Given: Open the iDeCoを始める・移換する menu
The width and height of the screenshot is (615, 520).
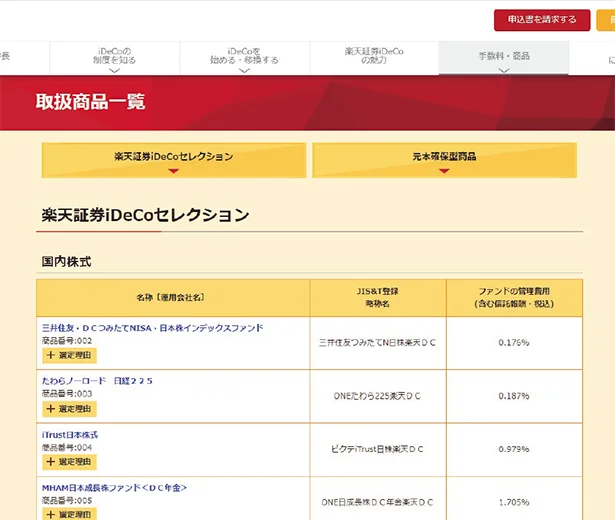Looking at the screenshot, I should tap(244, 58).
